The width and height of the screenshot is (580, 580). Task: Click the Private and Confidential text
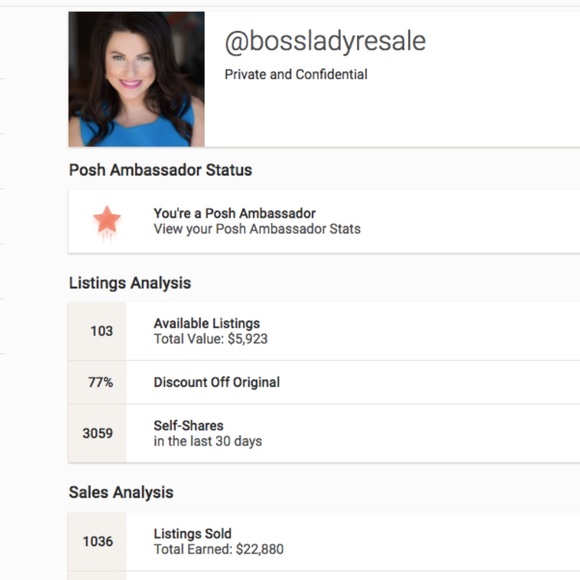pos(296,74)
